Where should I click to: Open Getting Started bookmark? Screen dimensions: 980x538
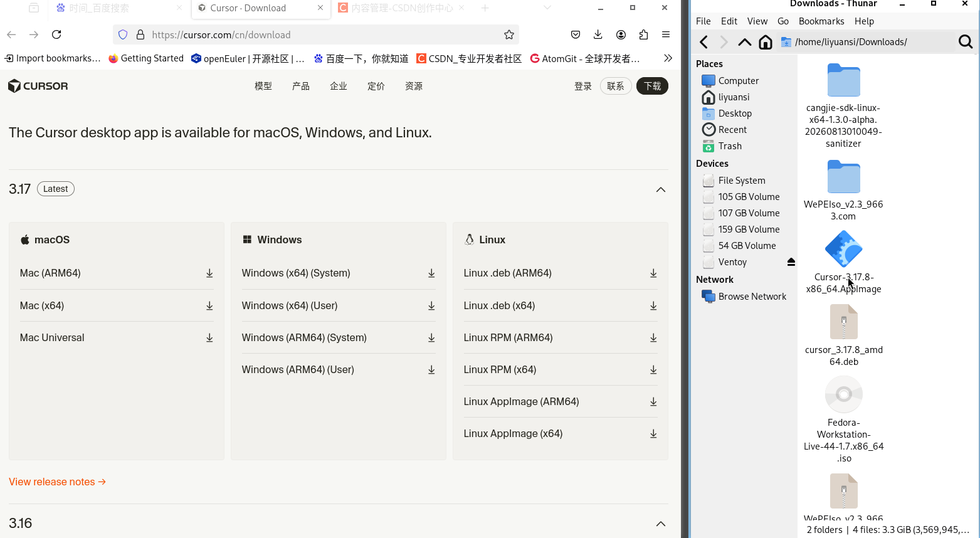click(146, 58)
